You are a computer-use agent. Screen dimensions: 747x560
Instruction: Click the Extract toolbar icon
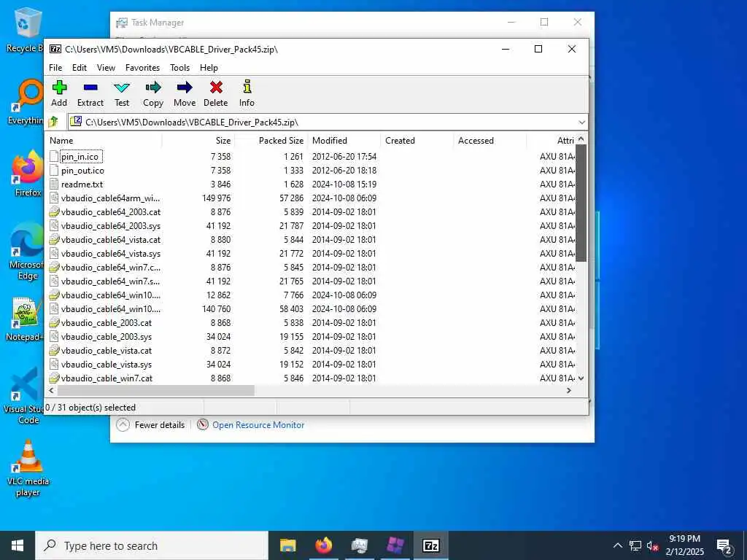[x=90, y=93]
